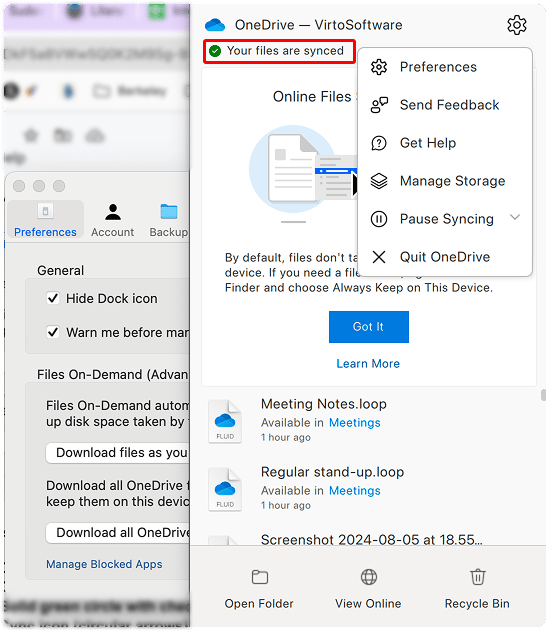Screen dimensions: 546x631
Task: Click the Online Files illustration image
Action: click(x=303, y=169)
